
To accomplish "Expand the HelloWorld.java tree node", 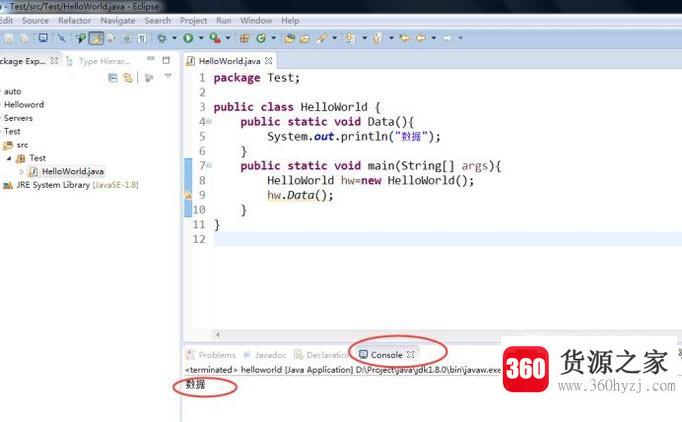I will click(x=22, y=172).
